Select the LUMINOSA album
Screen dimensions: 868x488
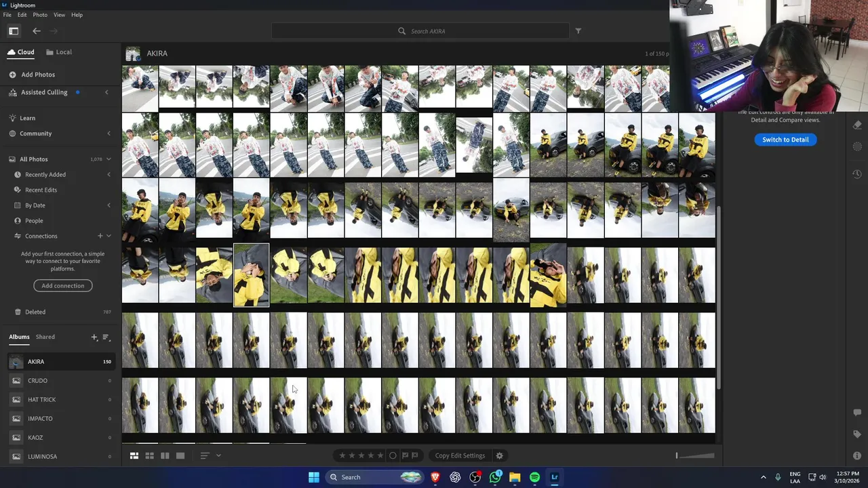(x=60, y=457)
